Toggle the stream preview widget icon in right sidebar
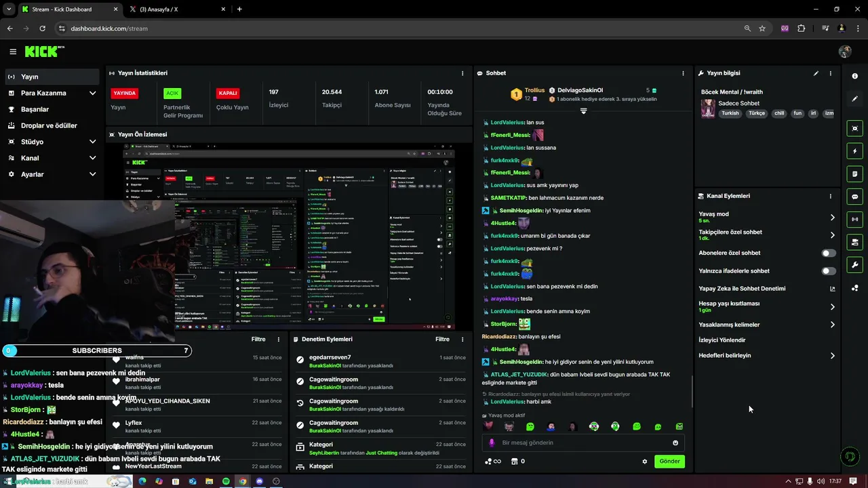 [854, 128]
